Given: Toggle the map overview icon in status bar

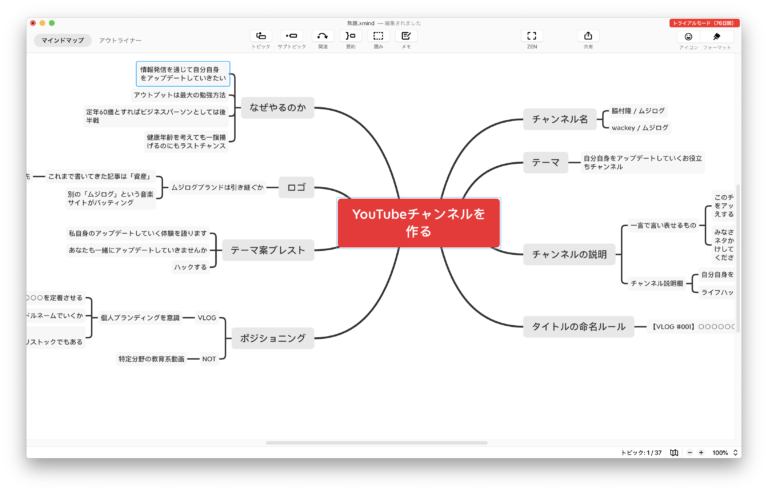Looking at the screenshot, I should (x=674, y=453).
